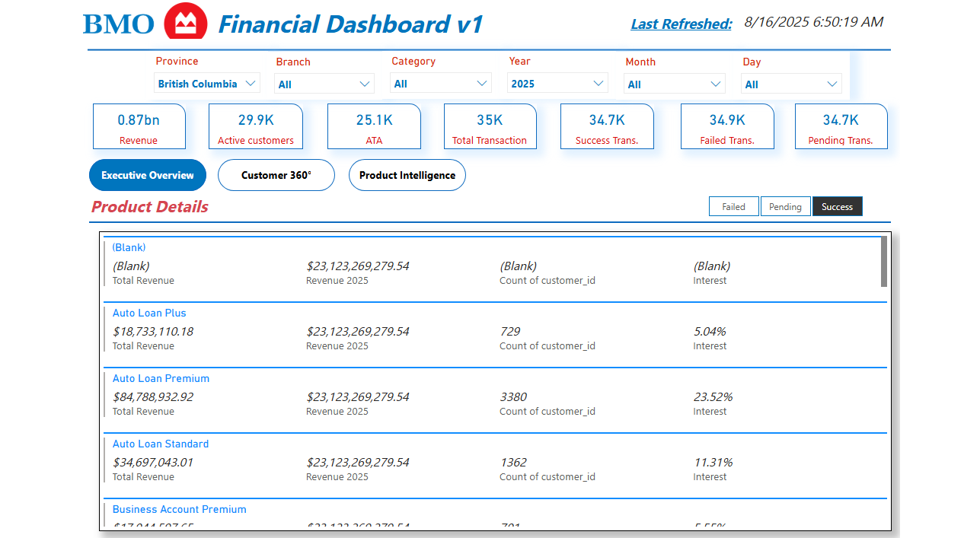The height and width of the screenshot is (538, 980).
Task: Select the Revenue KPI card
Action: tap(139, 126)
